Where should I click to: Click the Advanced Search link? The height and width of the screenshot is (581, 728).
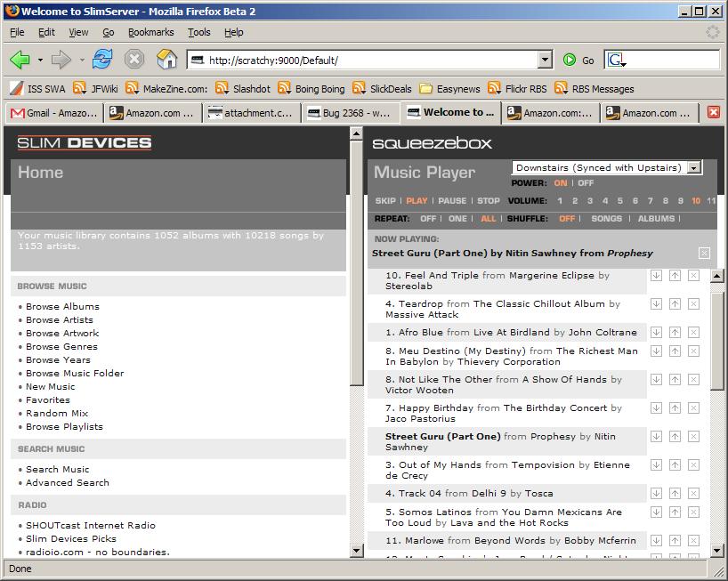[67, 482]
